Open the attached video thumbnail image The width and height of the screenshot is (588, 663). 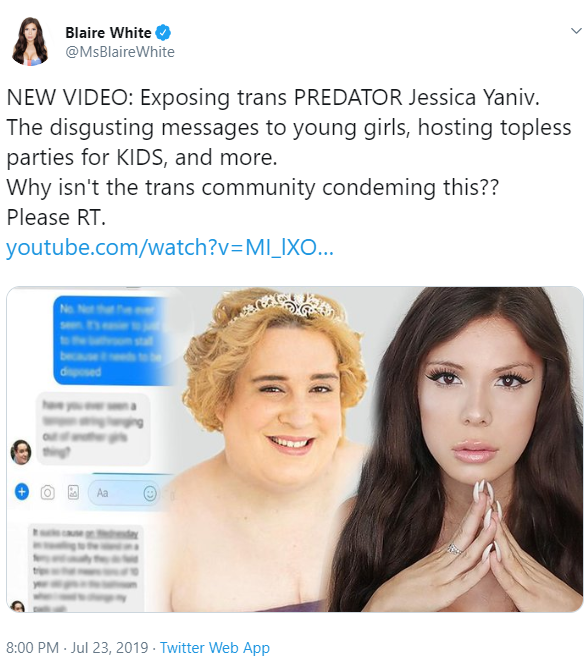[x=295, y=449]
